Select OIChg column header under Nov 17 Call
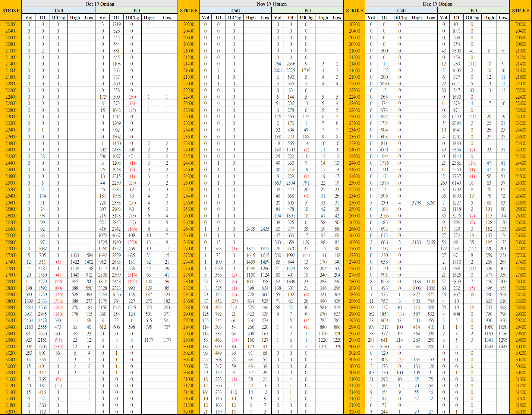The width and height of the screenshot is (532, 415). [x=234, y=17]
